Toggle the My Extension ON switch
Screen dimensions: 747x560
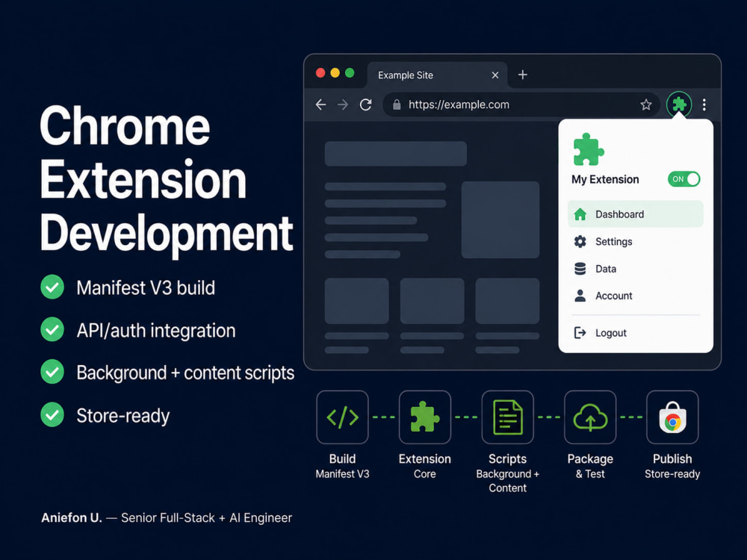coord(684,179)
